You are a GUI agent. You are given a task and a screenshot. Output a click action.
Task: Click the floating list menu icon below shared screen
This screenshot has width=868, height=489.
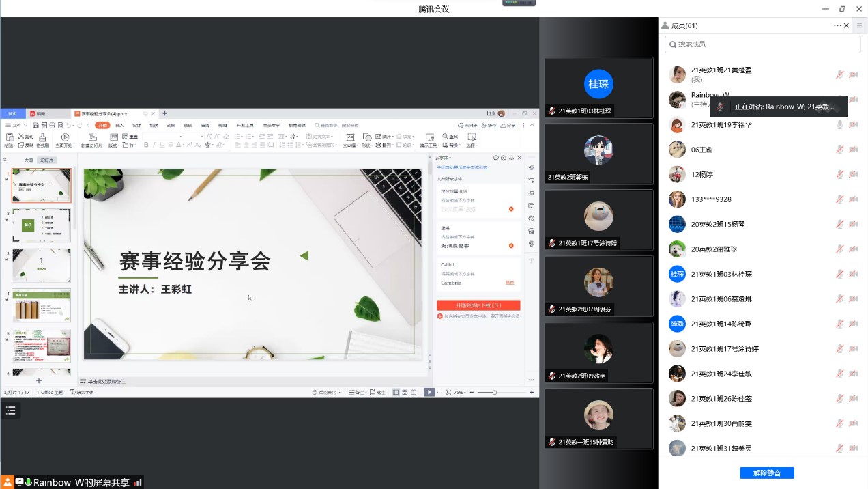tap(10, 410)
